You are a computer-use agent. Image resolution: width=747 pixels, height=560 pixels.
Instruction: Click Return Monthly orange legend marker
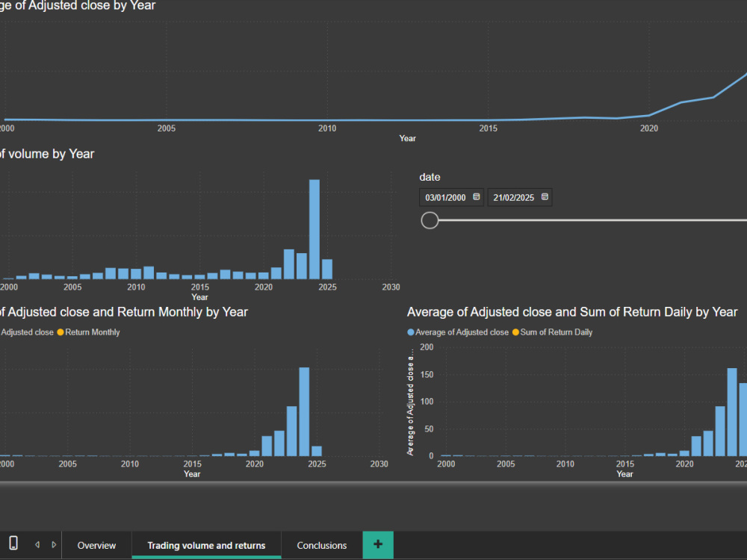click(x=61, y=332)
